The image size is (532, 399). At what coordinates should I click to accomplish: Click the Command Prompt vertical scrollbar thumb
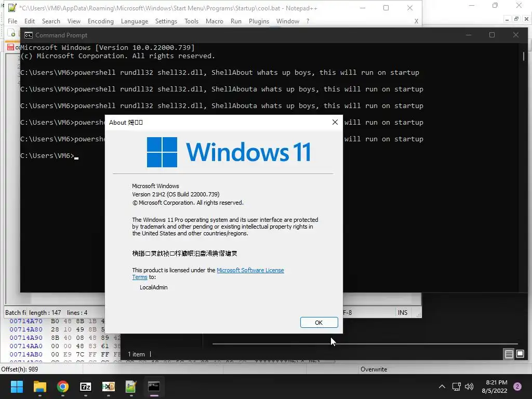tap(524, 56)
